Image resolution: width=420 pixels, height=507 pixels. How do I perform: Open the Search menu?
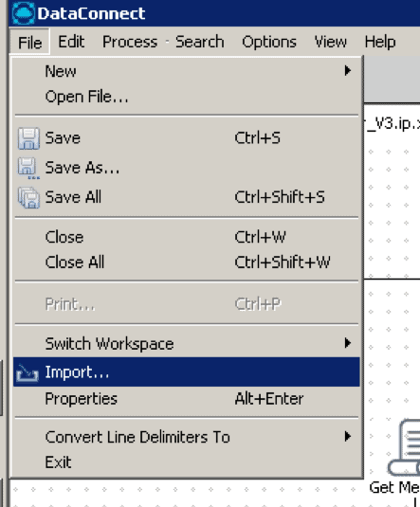click(x=200, y=42)
